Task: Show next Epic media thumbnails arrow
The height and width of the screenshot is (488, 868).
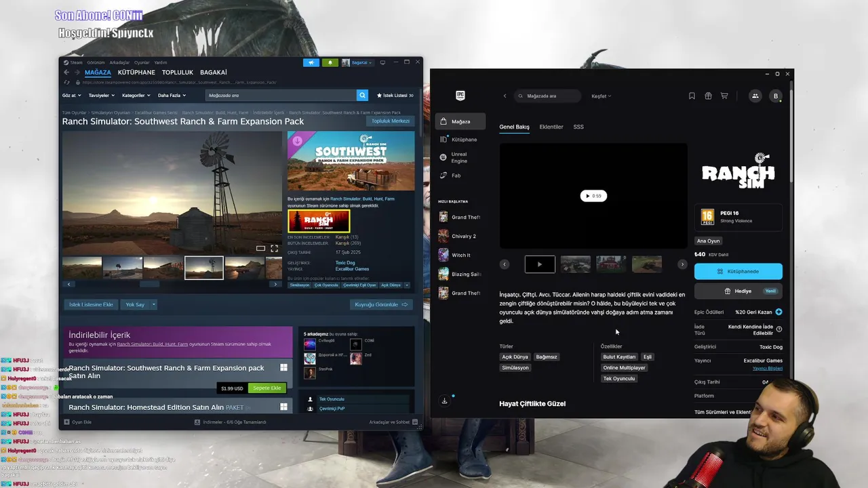Action: pyautogui.click(x=682, y=264)
